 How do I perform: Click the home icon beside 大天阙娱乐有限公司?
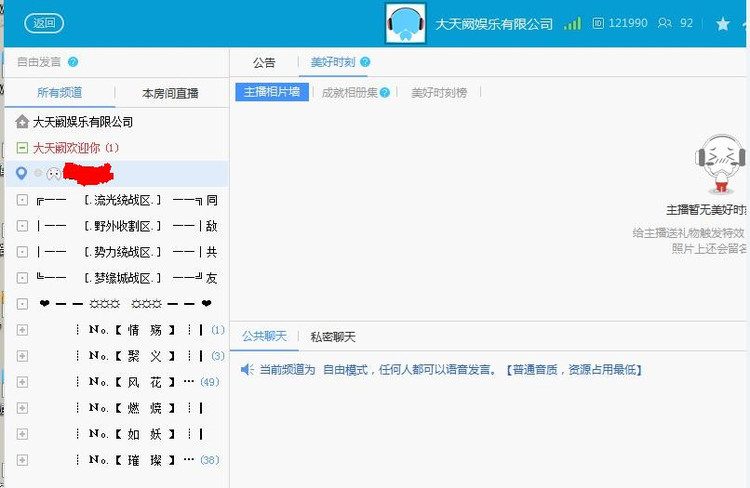click(x=22, y=122)
